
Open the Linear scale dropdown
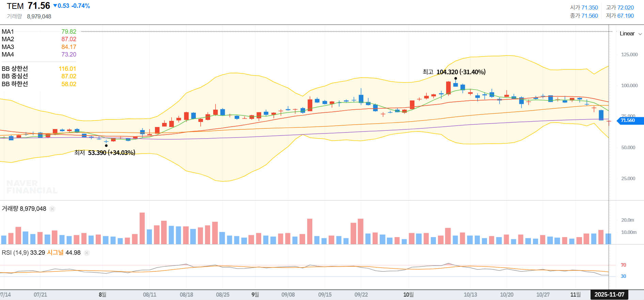tap(631, 33)
